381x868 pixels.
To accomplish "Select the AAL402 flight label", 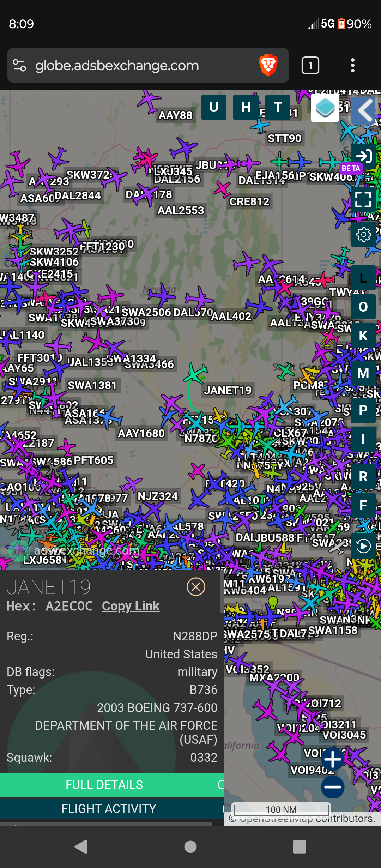I will pos(231,316).
